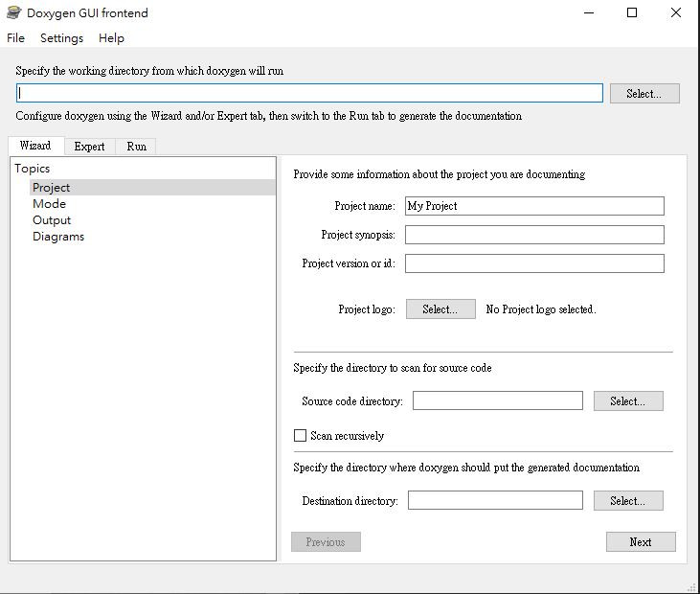The width and height of the screenshot is (700, 594).
Task: Close the Doxygen GUI frontend window
Action: pos(676,12)
